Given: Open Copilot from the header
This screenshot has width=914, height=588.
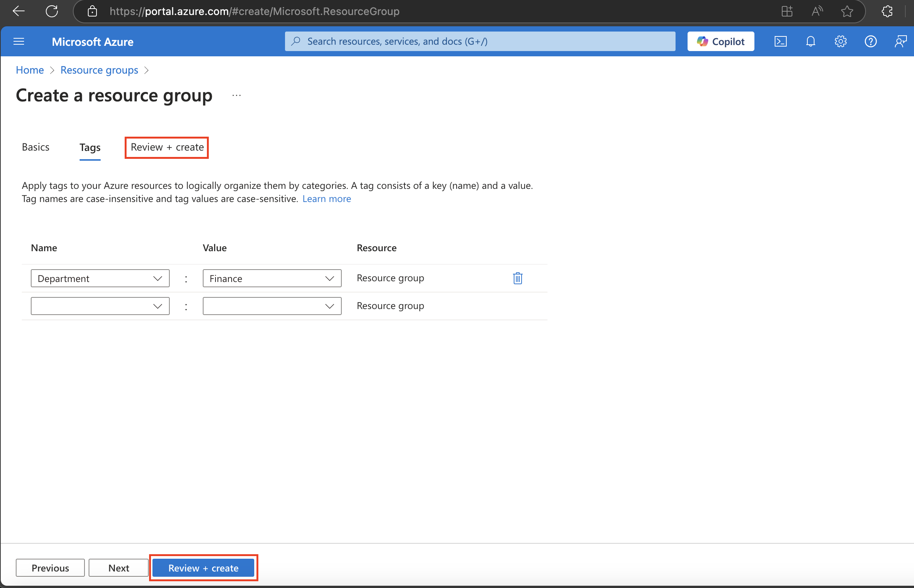Looking at the screenshot, I should pyautogui.click(x=721, y=41).
